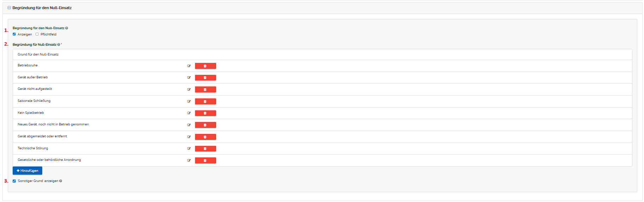Collapse the Begründung für den Null-Einsatz section

9,8
